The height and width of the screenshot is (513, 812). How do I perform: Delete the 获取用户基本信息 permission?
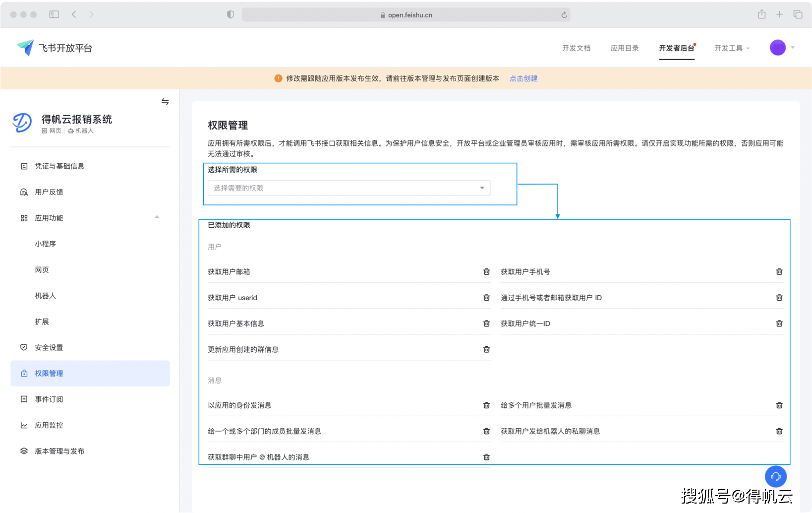[486, 323]
